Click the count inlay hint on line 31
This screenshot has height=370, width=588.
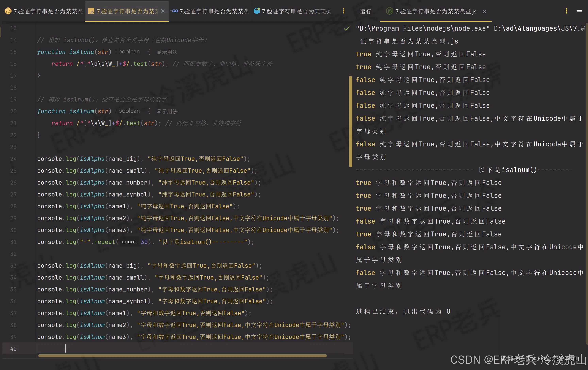[129, 242]
